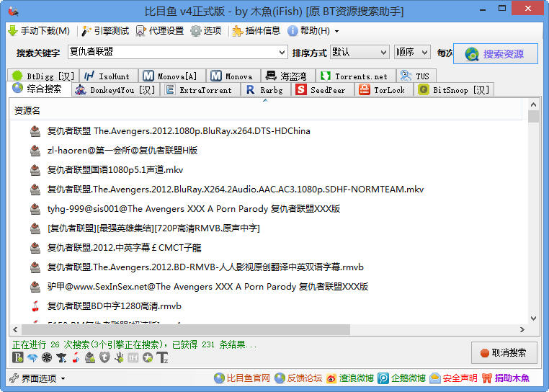
Task: Open the 排序方式 默认 sort dropdown
Action: point(382,53)
